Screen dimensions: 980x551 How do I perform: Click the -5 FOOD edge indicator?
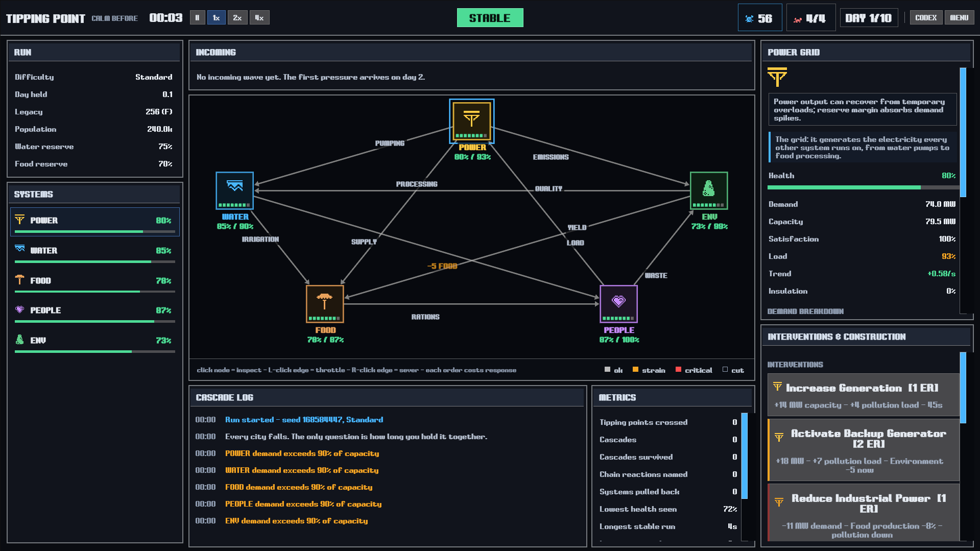[x=442, y=266]
